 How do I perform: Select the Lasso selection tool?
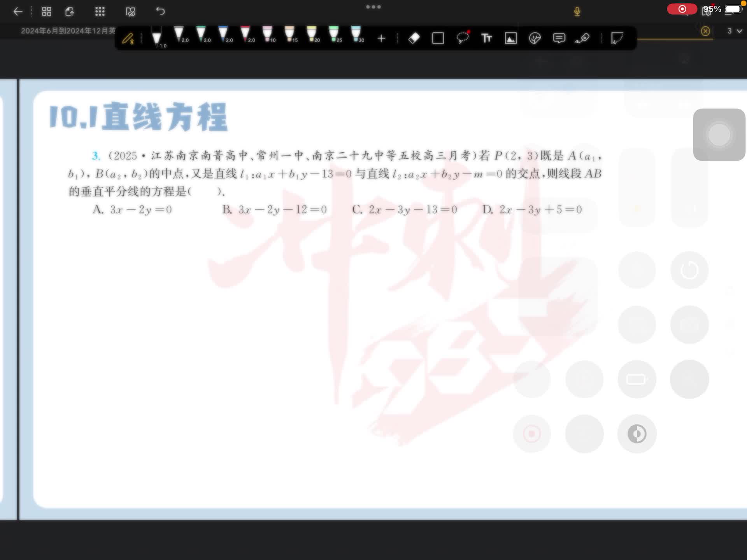462,38
